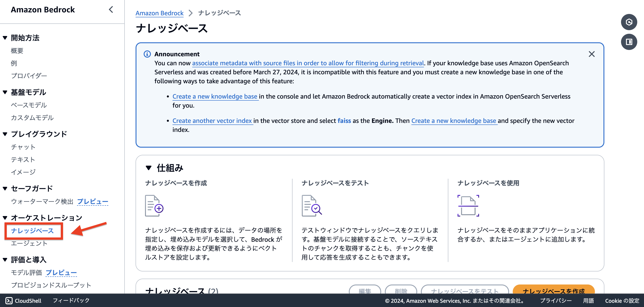
Task: Collapse the 開始方法 section
Action: (x=5, y=38)
